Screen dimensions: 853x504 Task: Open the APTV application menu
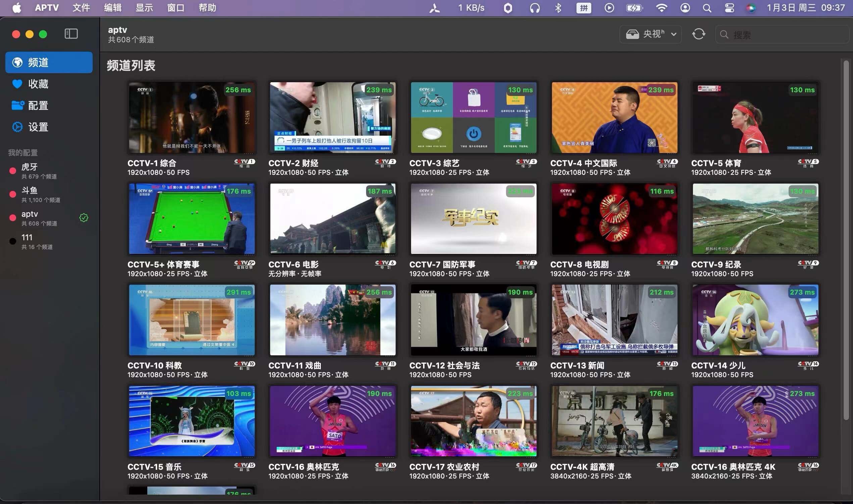[x=47, y=8]
